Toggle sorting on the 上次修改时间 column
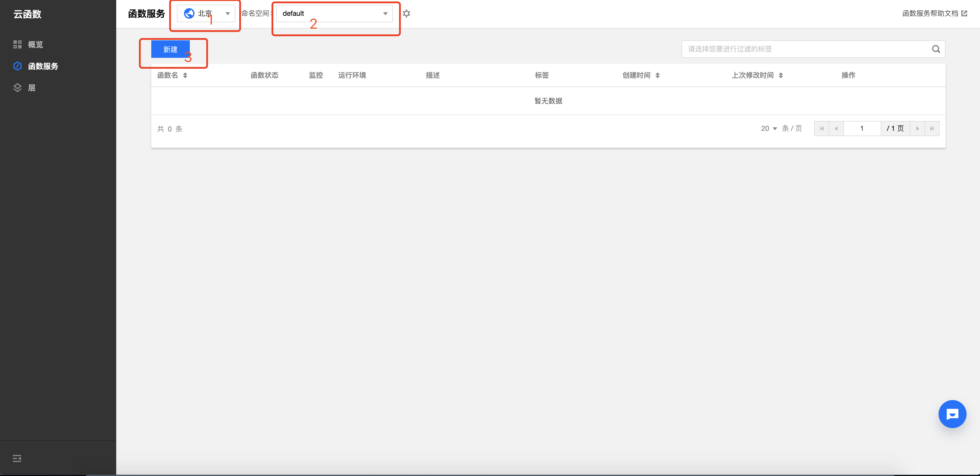The width and height of the screenshot is (980, 476). click(782, 75)
